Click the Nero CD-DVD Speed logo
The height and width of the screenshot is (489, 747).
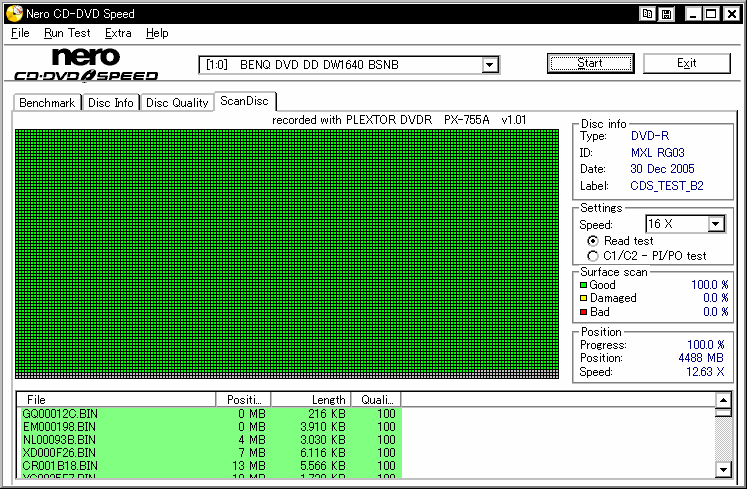(x=86, y=64)
